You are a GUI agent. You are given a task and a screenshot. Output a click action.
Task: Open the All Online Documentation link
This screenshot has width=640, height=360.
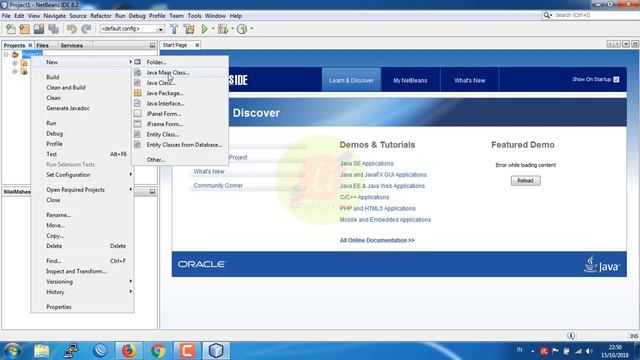[x=377, y=240]
